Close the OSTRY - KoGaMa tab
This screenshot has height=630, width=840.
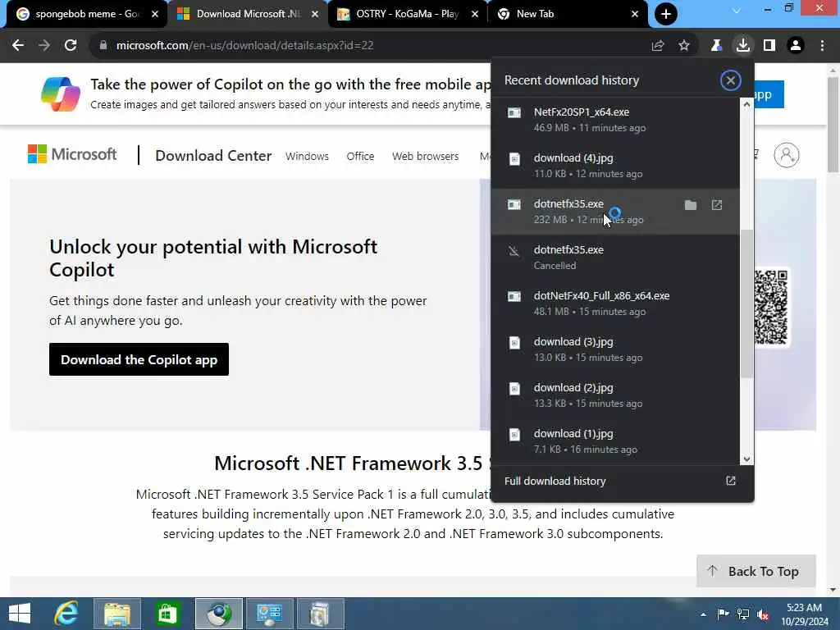click(x=475, y=14)
